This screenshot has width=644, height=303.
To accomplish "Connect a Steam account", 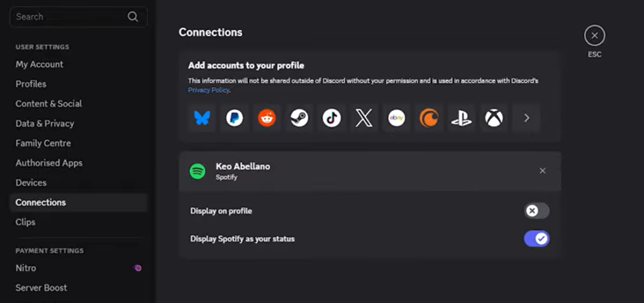I will (299, 118).
